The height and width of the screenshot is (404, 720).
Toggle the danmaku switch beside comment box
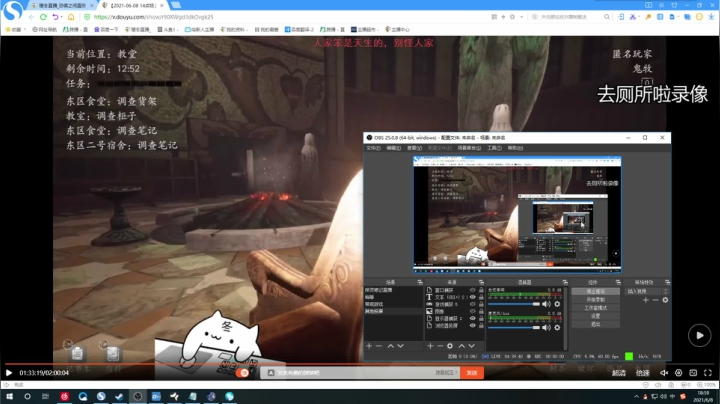point(244,373)
